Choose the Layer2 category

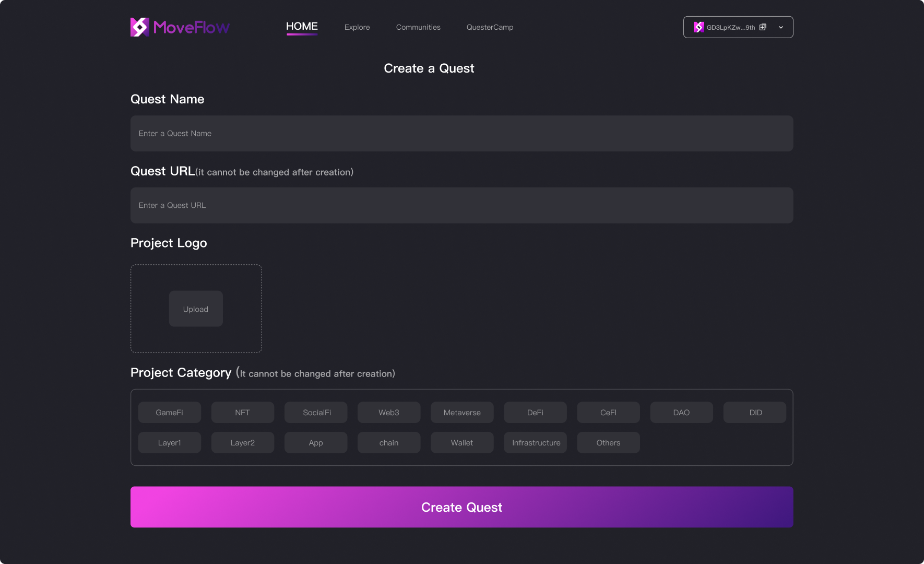click(x=243, y=443)
